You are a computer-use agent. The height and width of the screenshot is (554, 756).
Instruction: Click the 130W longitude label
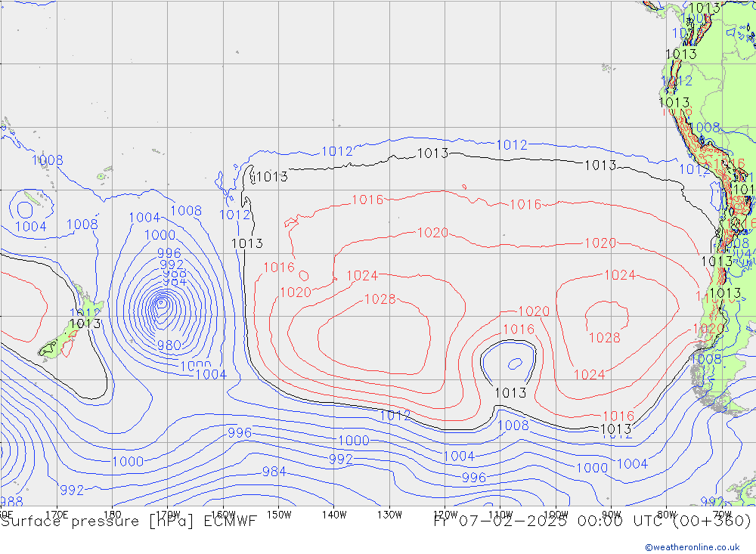pos(389,515)
